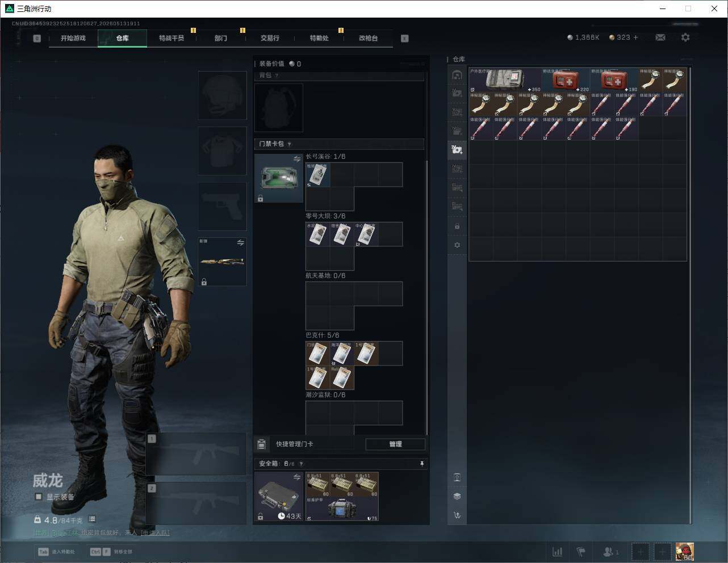Select the all-items filter atop the 仓库 sidebar

pos(457,74)
